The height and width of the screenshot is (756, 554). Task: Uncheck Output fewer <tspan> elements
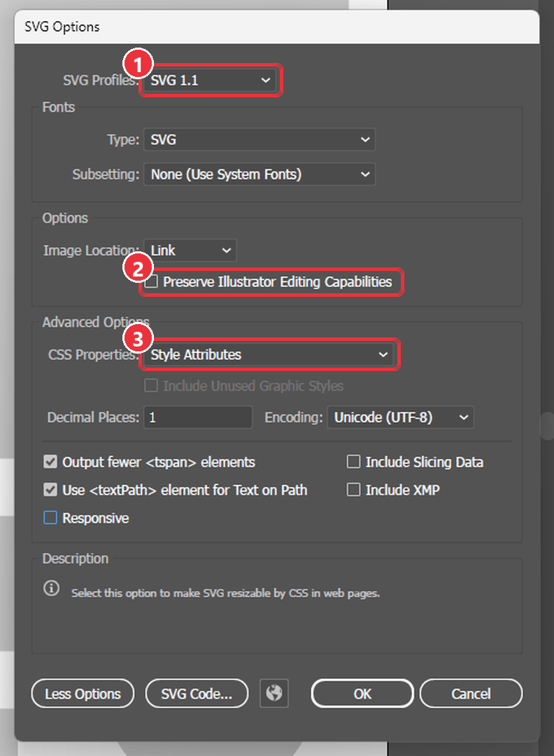[50, 462]
